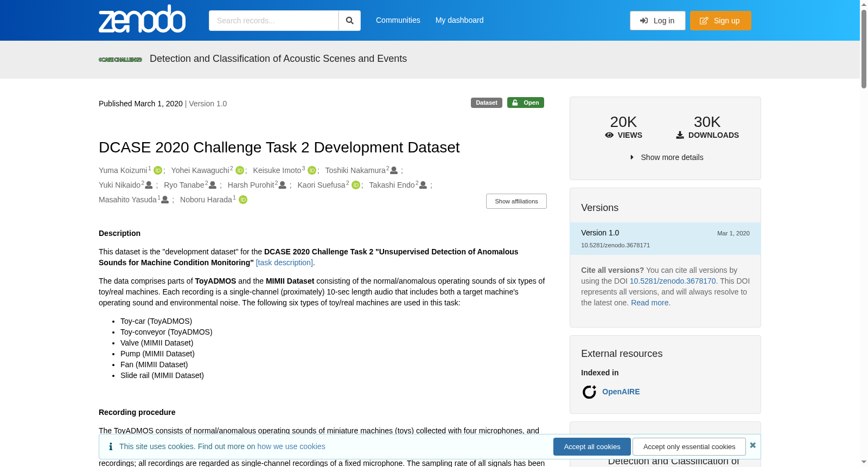Focus the Search records input field
Viewport: 868px width, 467px height.
pyautogui.click(x=273, y=21)
